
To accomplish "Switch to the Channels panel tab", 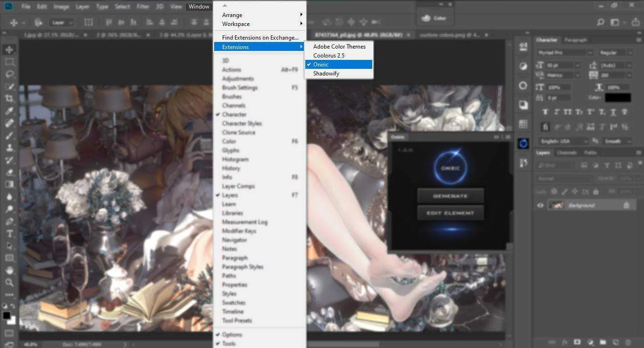I will click(x=567, y=153).
